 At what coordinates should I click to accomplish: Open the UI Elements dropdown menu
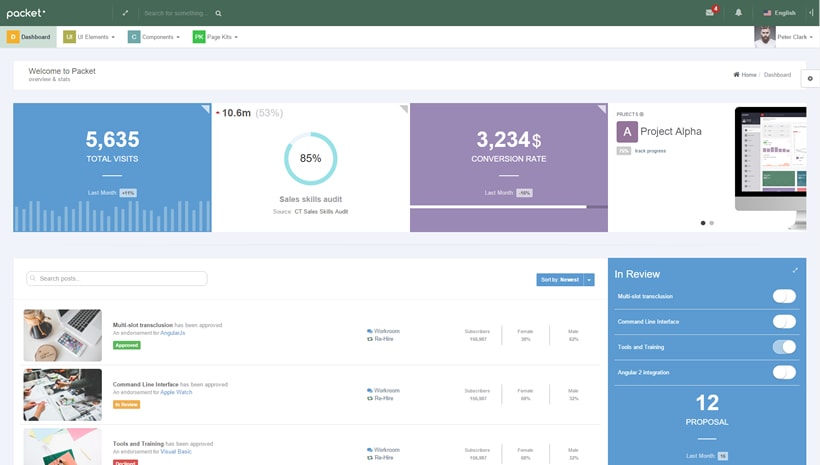89,37
